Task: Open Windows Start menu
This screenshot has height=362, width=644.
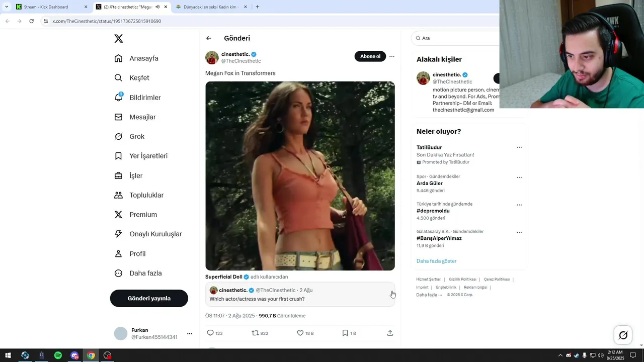Action: point(8,355)
